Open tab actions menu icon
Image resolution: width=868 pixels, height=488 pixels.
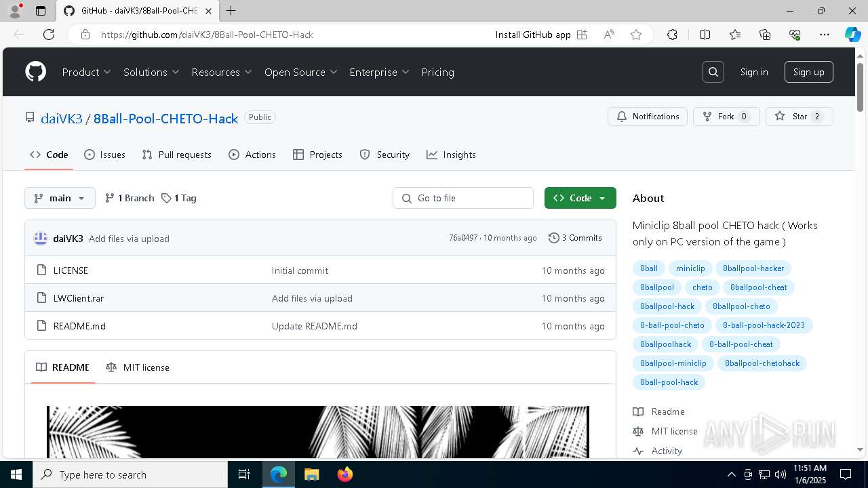tap(41, 11)
